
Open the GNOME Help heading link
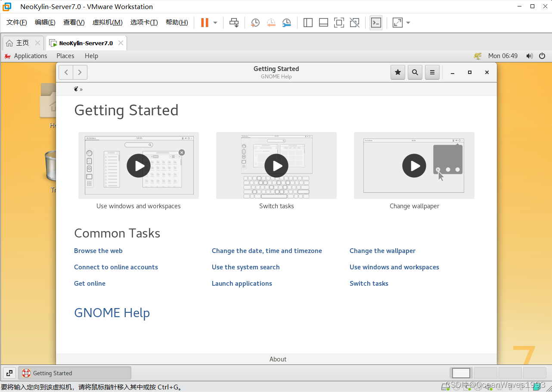click(112, 313)
